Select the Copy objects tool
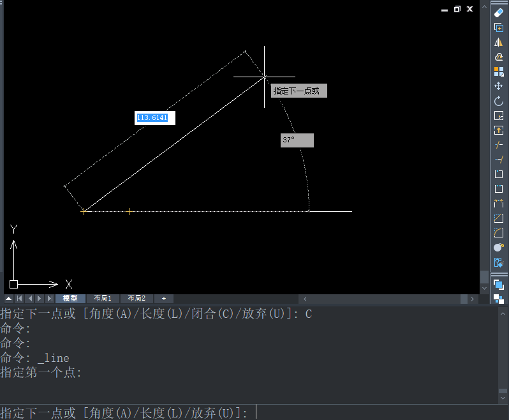 click(x=499, y=27)
